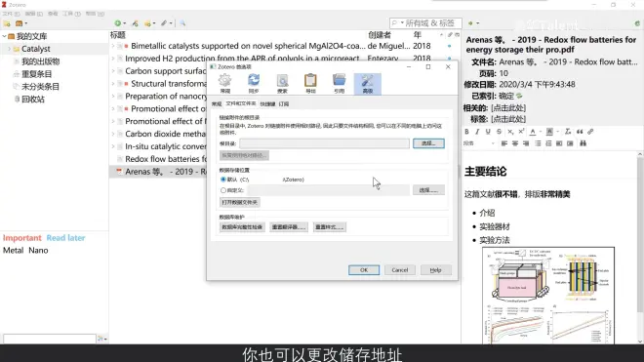Click OK in preferences dialog
Screen dimensions: 644x362
(364, 270)
